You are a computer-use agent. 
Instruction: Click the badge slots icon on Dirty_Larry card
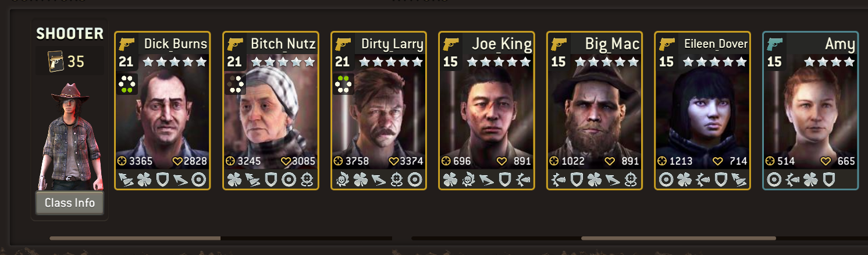click(343, 83)
